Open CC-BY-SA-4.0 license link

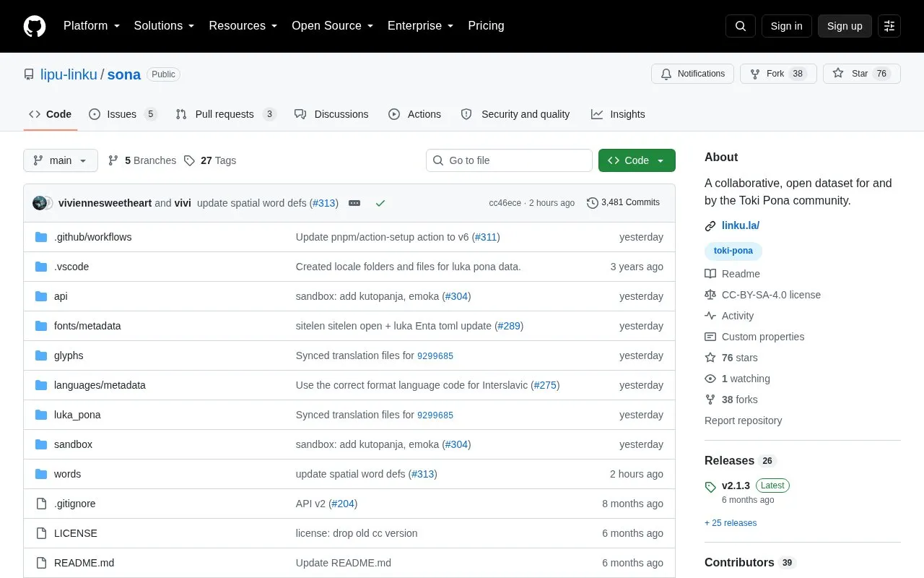[x=762, y=295]
